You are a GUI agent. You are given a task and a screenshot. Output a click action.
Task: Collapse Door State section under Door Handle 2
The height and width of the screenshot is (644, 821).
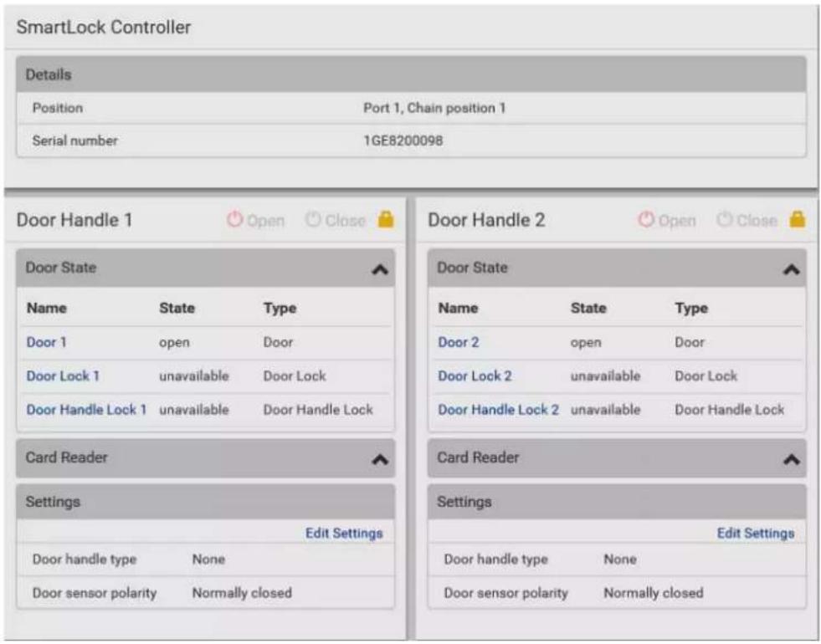click(x=792, y=270)
